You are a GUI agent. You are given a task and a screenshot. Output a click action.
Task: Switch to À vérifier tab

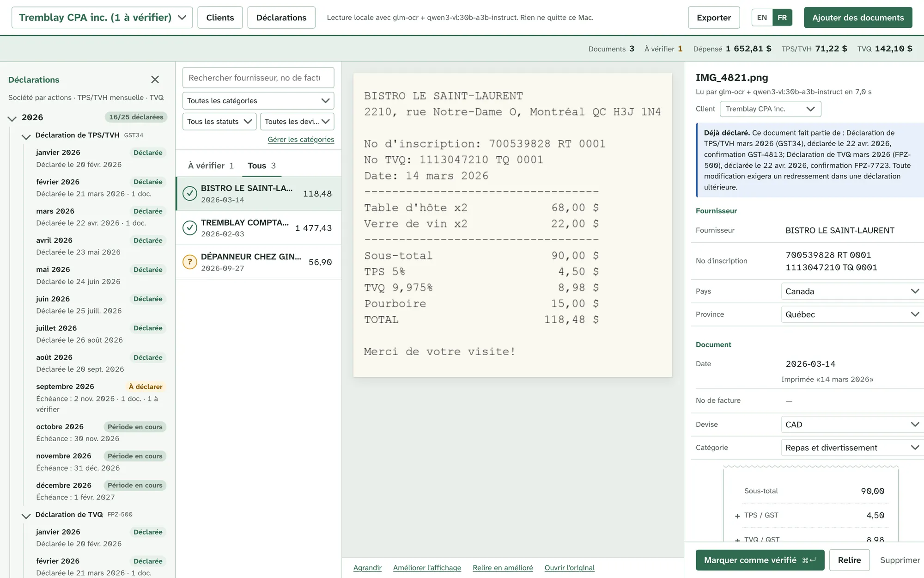click(211, 166)
